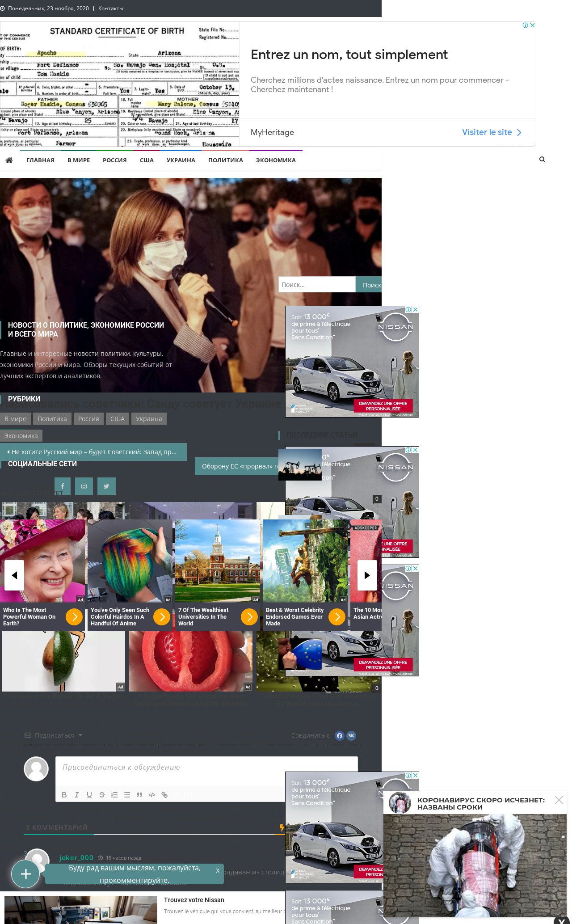Open the rainbow hair ad thumbnail
The height and width of the screenshot is (924, 572).
130,561
